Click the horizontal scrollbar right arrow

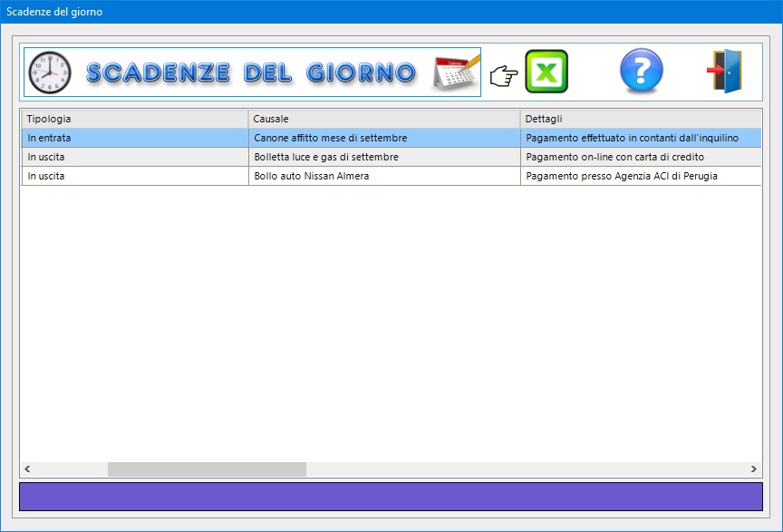tap(753, 469)
